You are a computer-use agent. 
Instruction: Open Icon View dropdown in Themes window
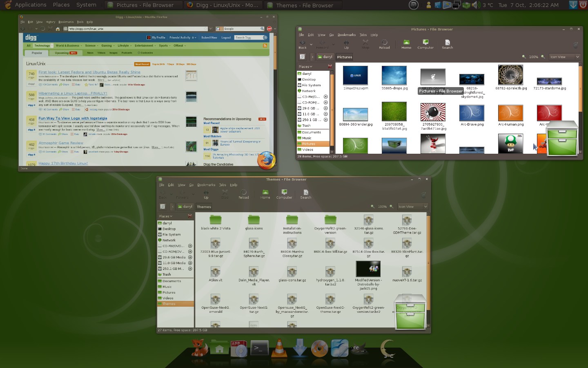413,206
